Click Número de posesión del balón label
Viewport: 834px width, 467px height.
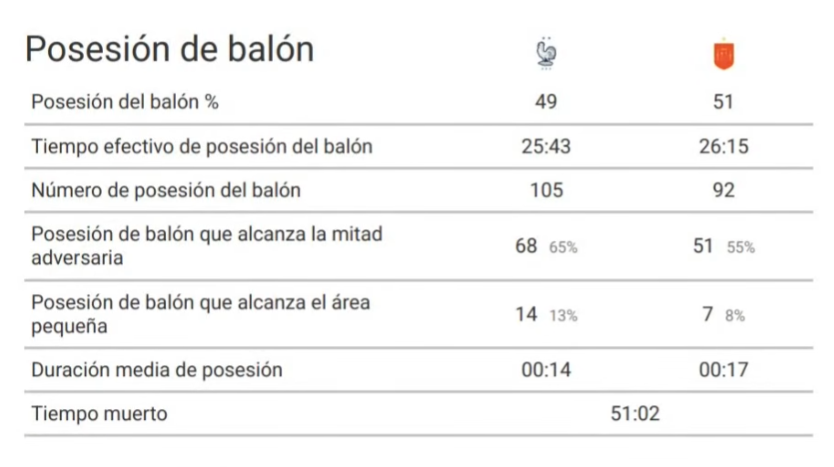pos(166,190)
